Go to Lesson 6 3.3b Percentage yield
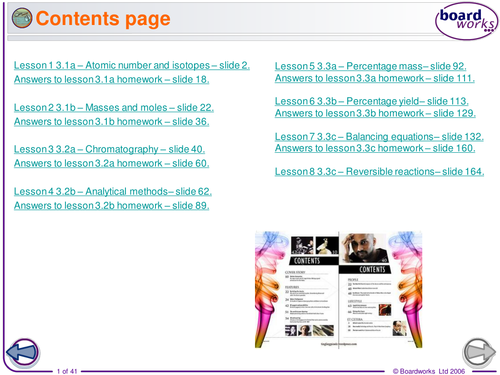 (x=372, y=101)
